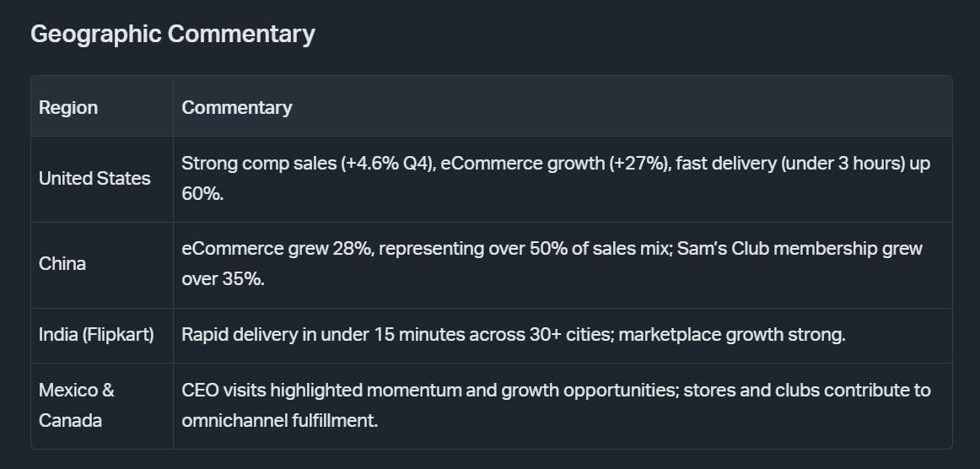Select the China region cell
The image size is (980, 469).
[x=62, y=263]
